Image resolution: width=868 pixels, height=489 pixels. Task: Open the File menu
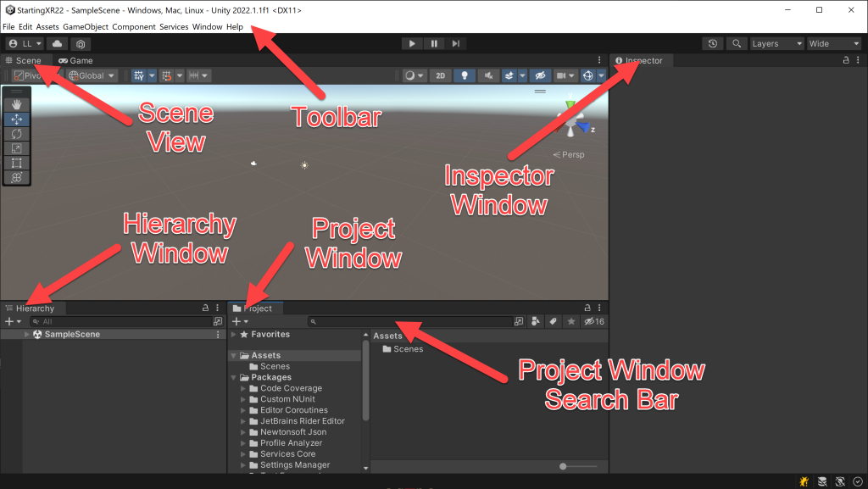click(8, 26)
